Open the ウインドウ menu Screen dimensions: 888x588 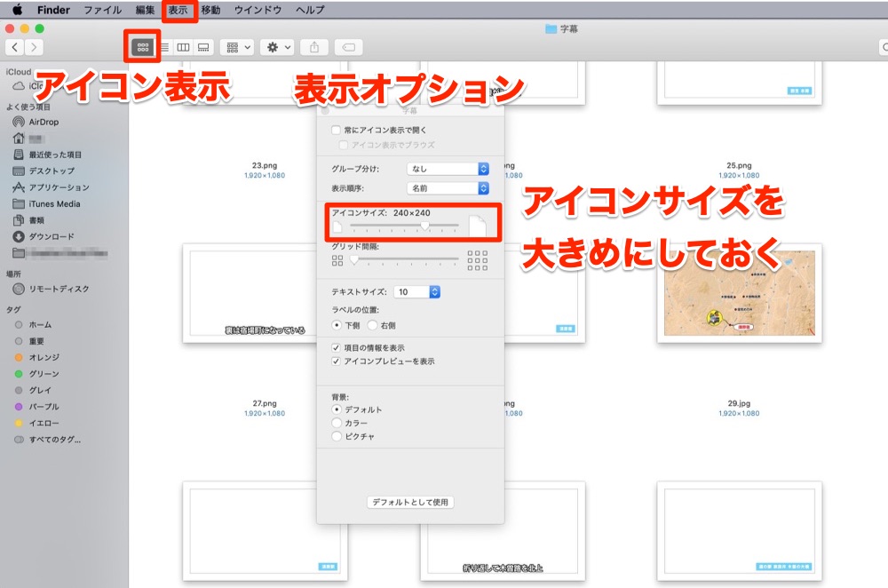click(258, 10)
